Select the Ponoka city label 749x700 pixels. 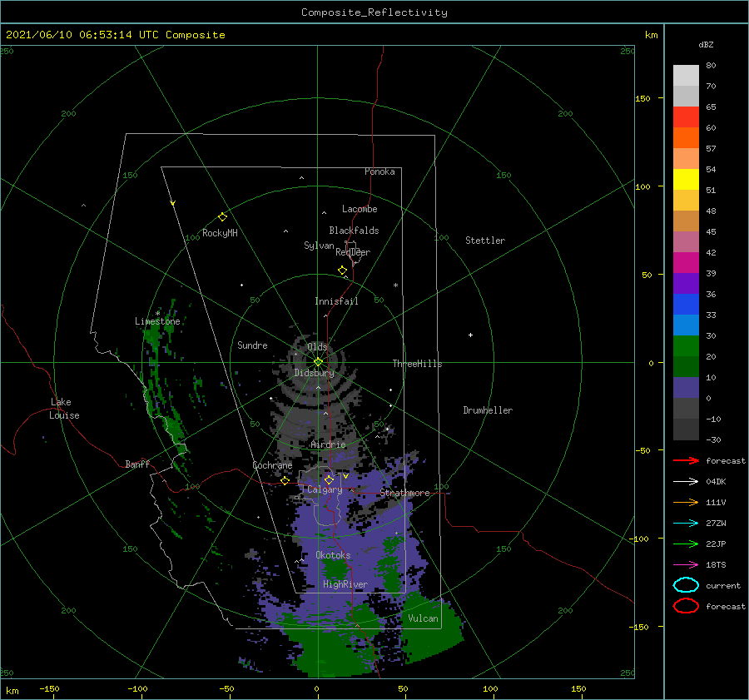click(x=379, y=171)
